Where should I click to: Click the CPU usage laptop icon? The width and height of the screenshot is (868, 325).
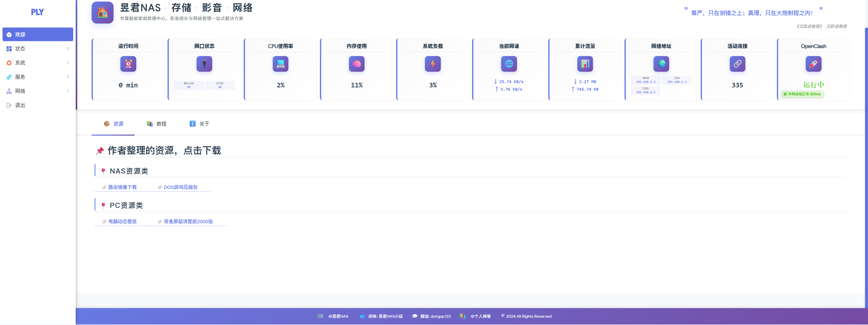pos(280,64)
